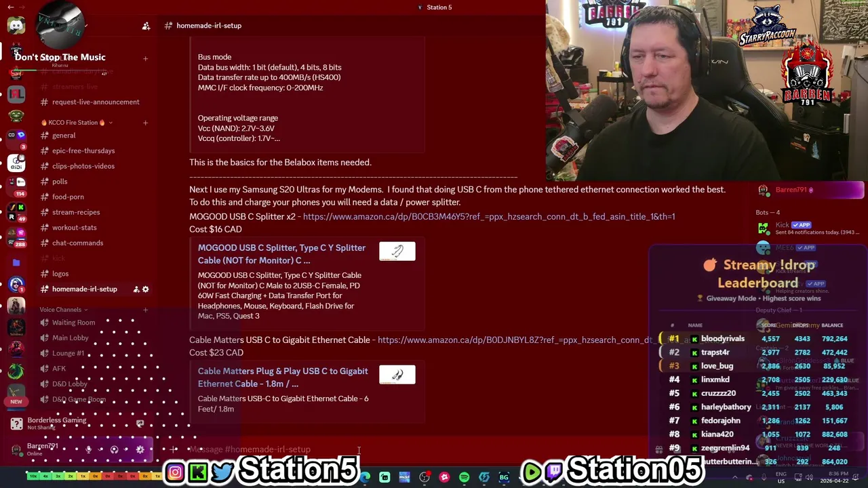Join the Main Lobby voice channel
Viewport: 868px width, 488px height.
[x=94, y=338]
